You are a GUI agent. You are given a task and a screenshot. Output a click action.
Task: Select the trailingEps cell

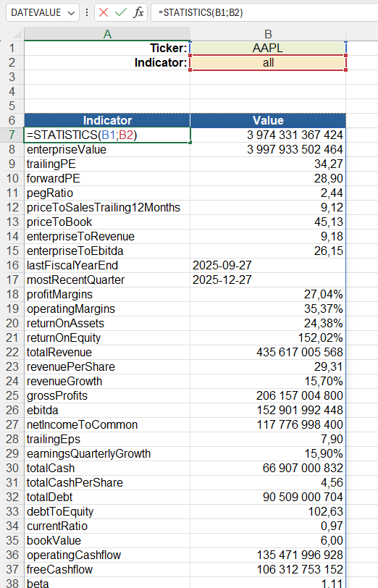[107, 440]
